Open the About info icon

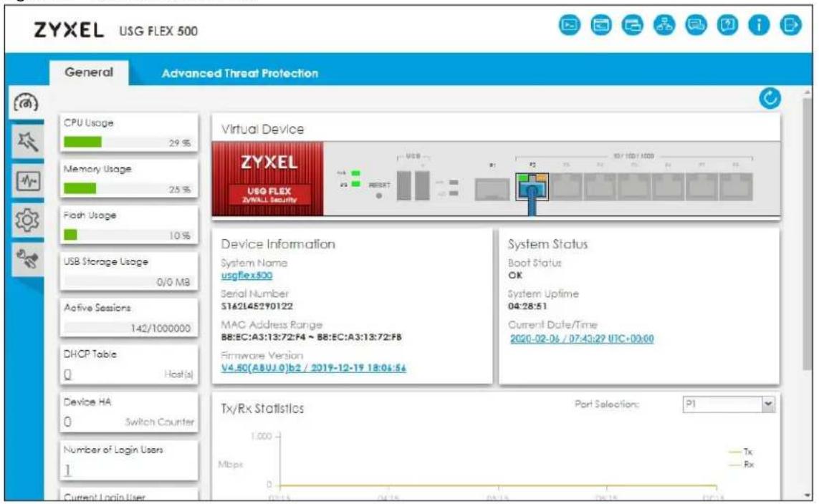point(759,24)
